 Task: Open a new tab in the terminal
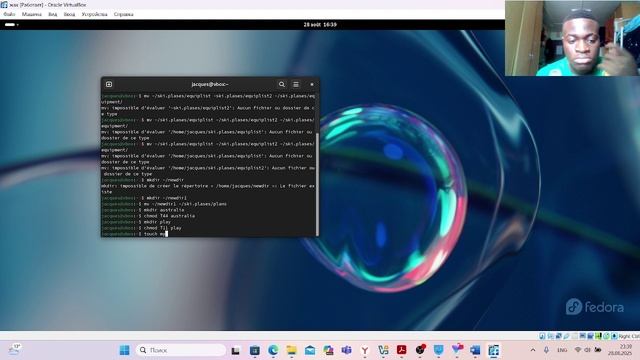tap(109, 84)
